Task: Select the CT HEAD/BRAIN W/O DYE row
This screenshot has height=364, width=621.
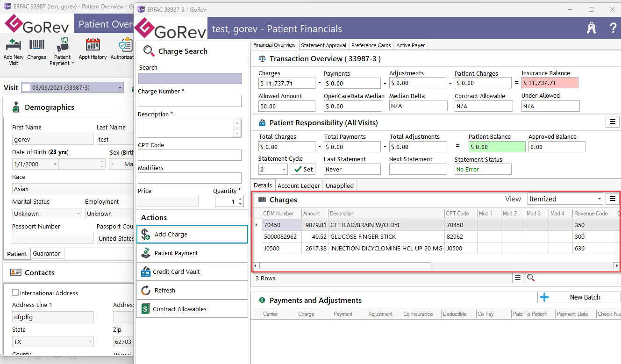Action: (436, 225)
